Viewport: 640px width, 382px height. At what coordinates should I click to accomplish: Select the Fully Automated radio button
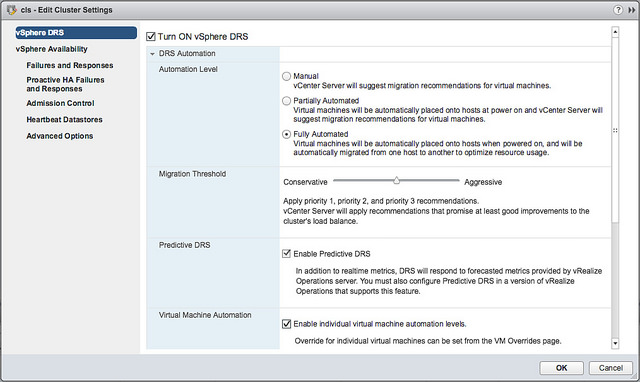pyautogui.click(x=287, y=134)
